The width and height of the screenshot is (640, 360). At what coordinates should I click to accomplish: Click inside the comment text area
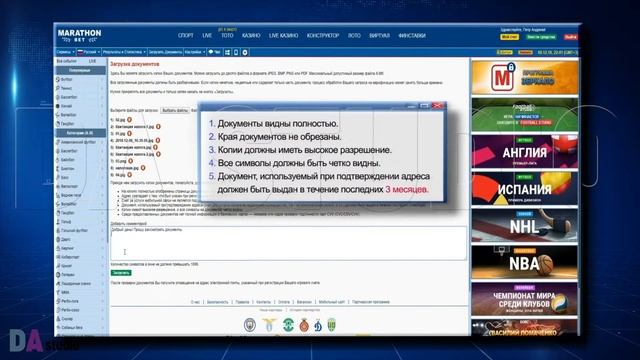288,243
